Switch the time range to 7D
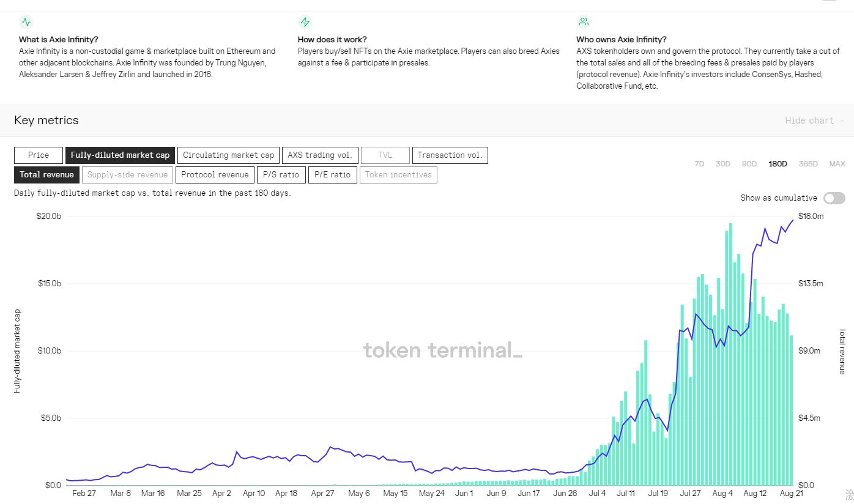Viewport: 854px width, 504px height. click(699, 164)
